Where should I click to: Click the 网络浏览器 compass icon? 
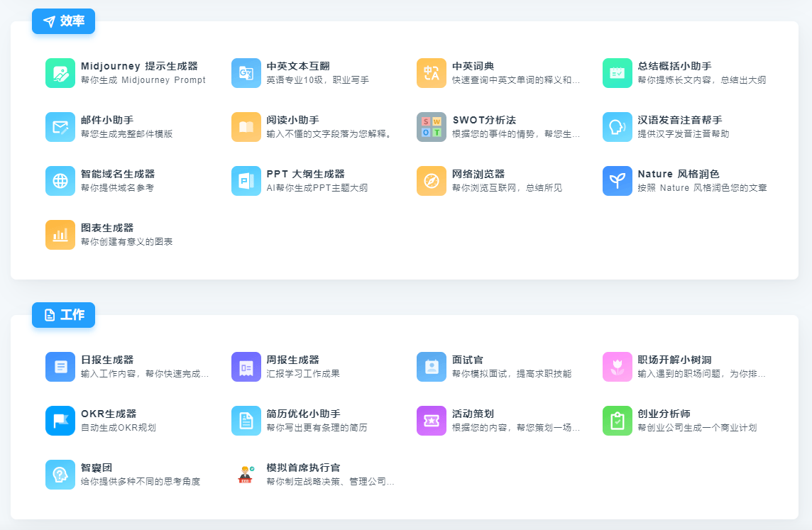[x=432, y=181]
